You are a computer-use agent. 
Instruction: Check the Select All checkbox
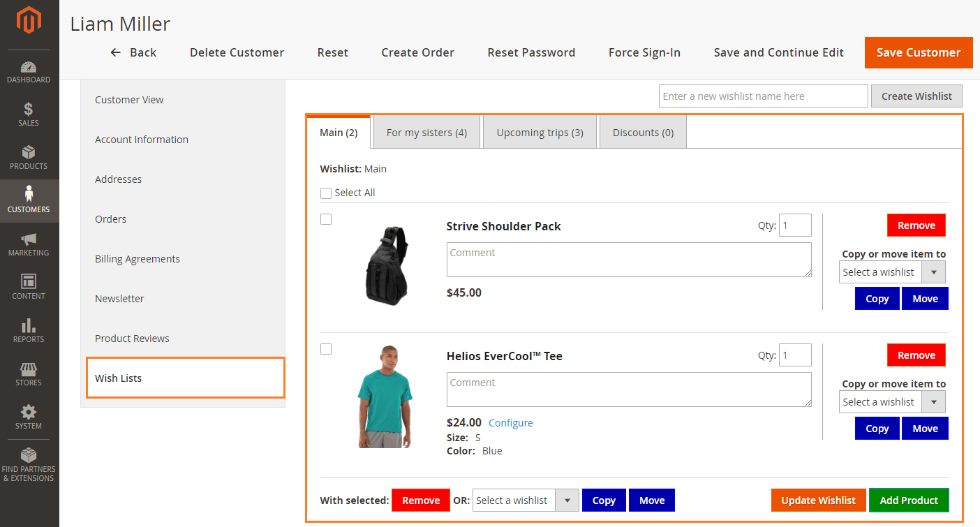[x=326, y=193]
